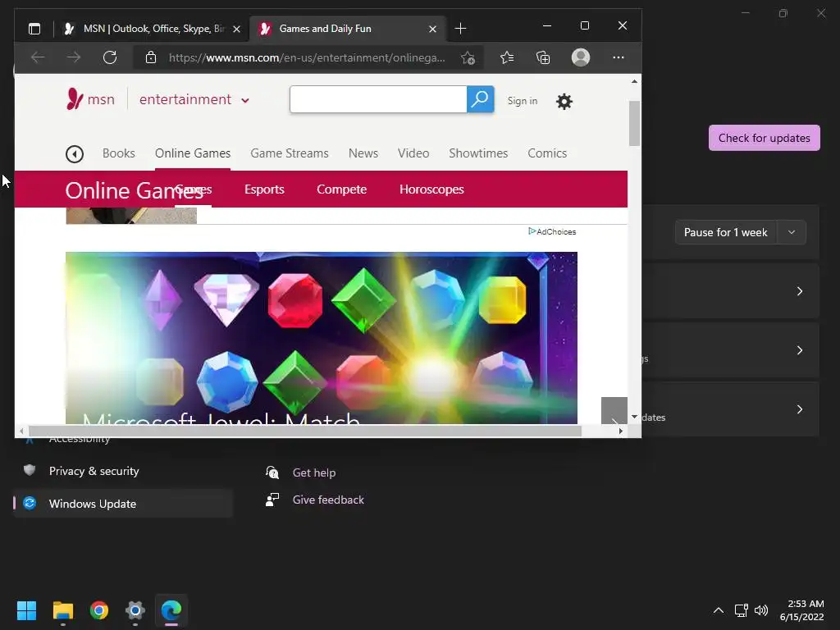Image resolution: width=840 pixels, height=630 pixels.
Task: Open the News section
Action: tap(363, 153)
